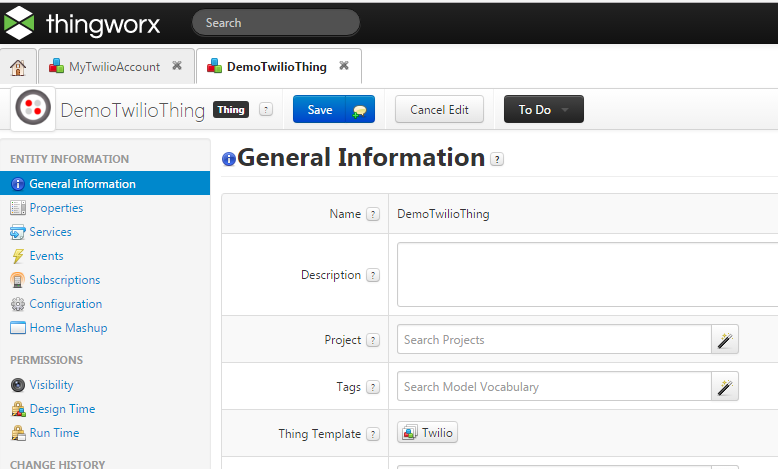Screen dimensions: 778x469
Task: Open the Home tab icon
Action: coord(18,67)
